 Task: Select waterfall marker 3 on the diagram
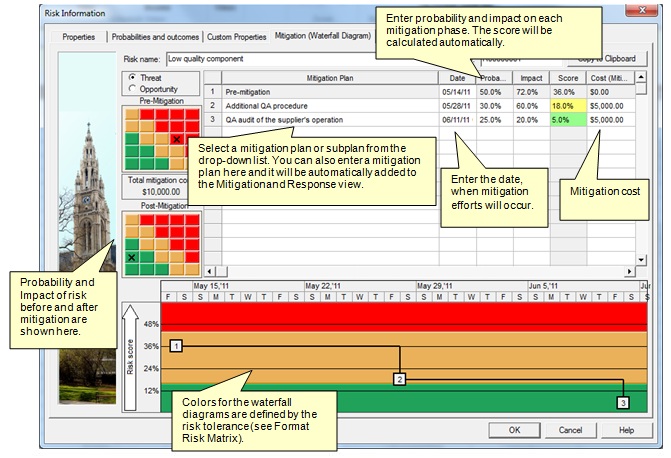tap(623, 402)
